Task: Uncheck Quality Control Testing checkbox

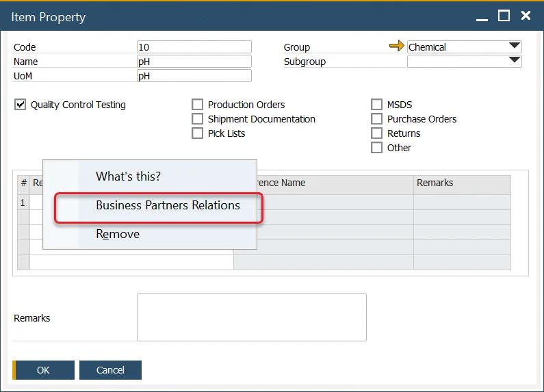Action: point(20,105)
